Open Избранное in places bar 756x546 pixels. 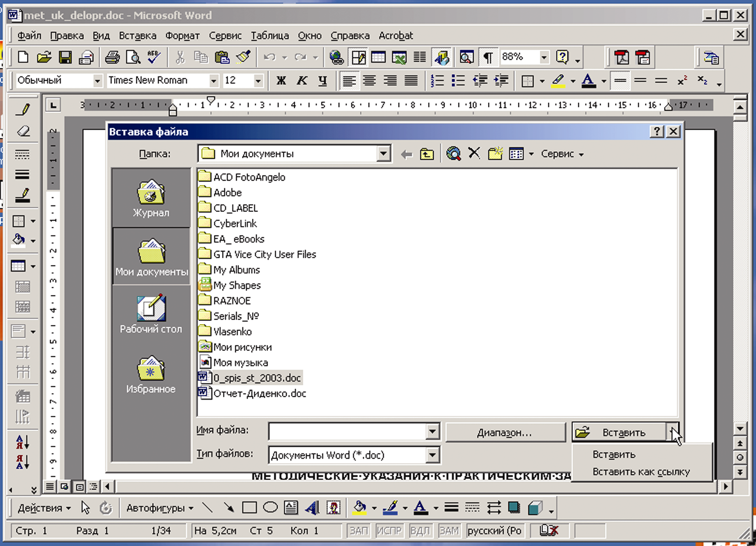(151, 375)
